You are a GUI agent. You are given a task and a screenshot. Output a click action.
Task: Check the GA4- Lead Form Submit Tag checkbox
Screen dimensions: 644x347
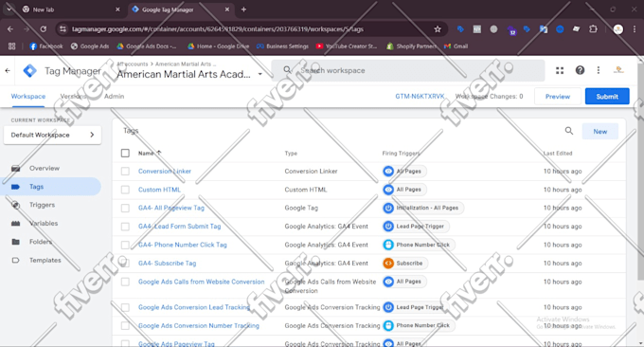[125, 227]
